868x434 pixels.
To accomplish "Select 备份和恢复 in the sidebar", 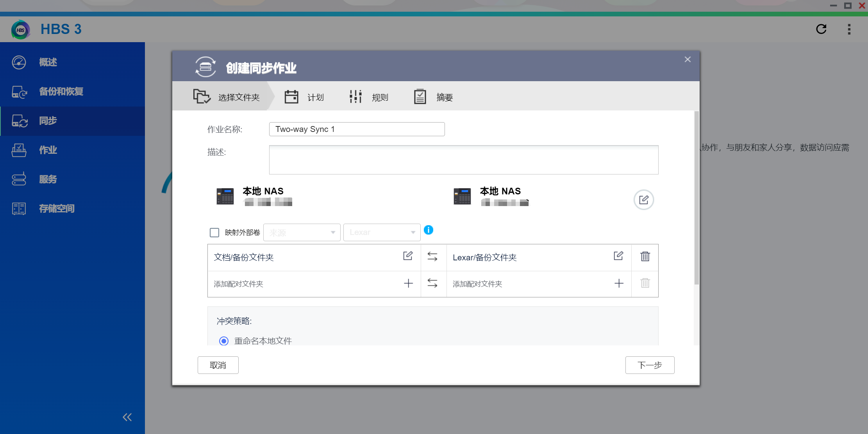I will coord(61,91).
